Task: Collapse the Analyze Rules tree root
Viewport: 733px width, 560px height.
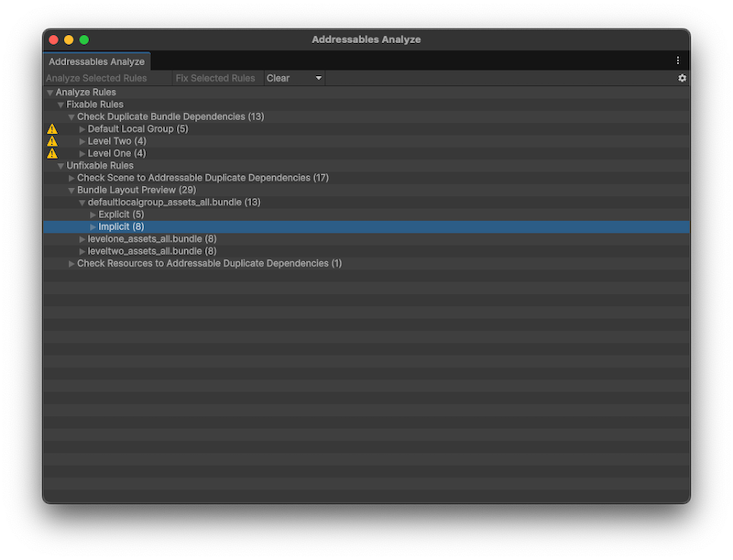Action: click(x=50, y=93)
